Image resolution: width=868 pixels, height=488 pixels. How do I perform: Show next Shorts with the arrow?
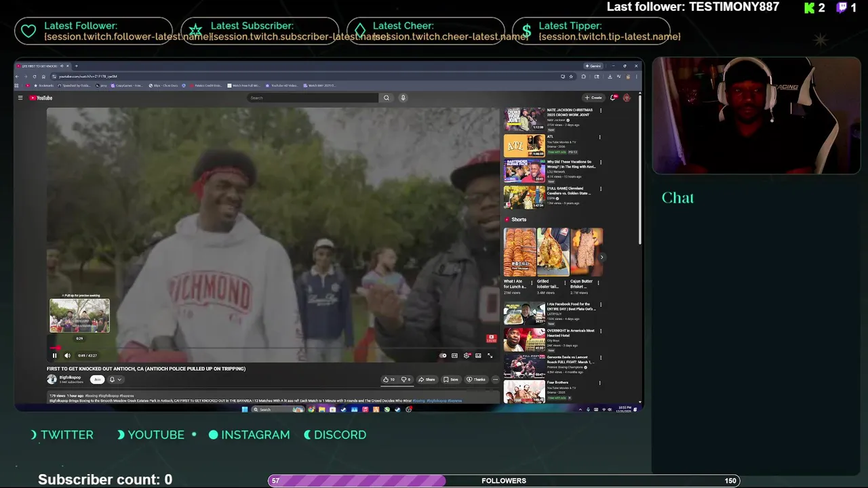(x=601, y=257)
